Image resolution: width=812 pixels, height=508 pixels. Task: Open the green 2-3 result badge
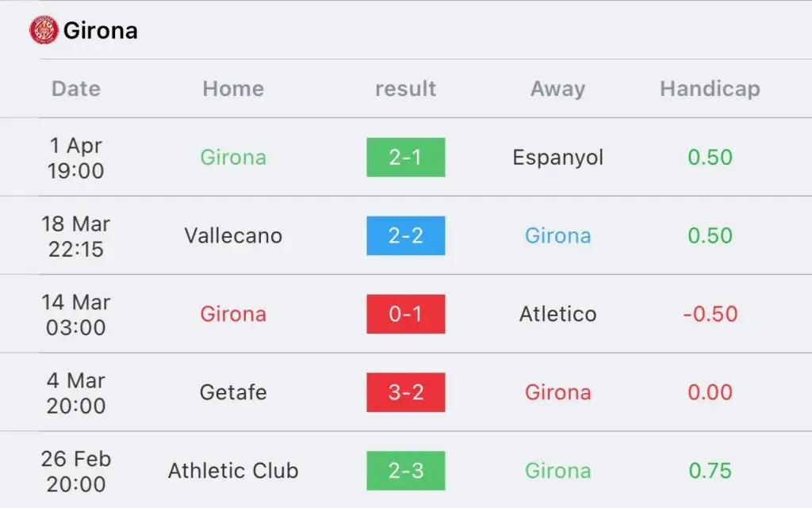pyautogui.click(x=405, y=471)
